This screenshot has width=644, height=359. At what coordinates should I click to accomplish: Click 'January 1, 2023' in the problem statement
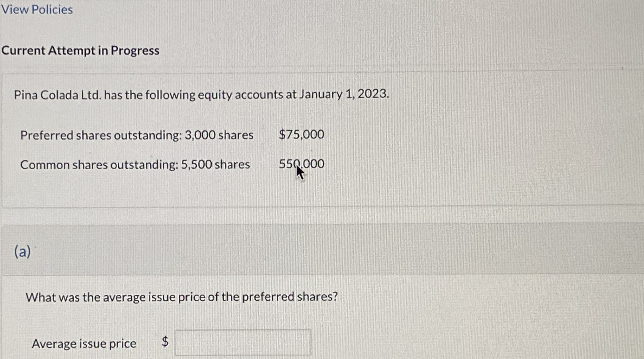(344, 94)
